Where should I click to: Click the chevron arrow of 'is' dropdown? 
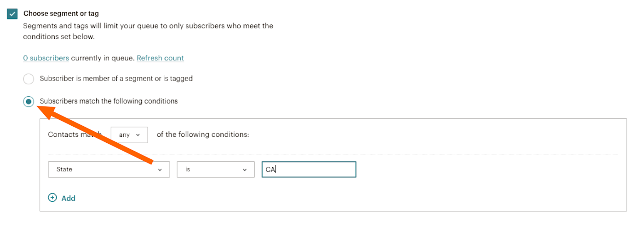[245, 170]
